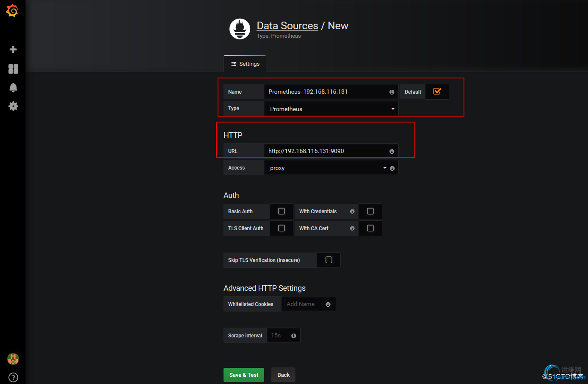The image size is (588, 384).
Task: Open the user avatar profile
Action: pos(13,359)
